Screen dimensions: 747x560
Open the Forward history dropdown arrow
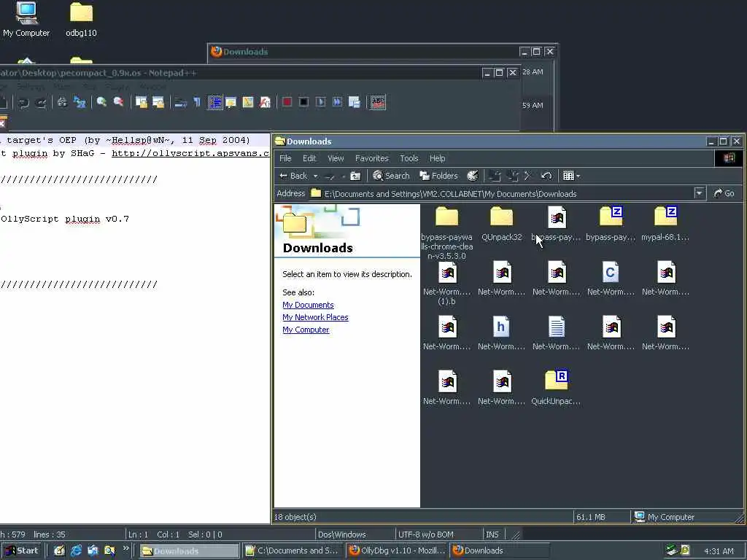pos(344,176)
